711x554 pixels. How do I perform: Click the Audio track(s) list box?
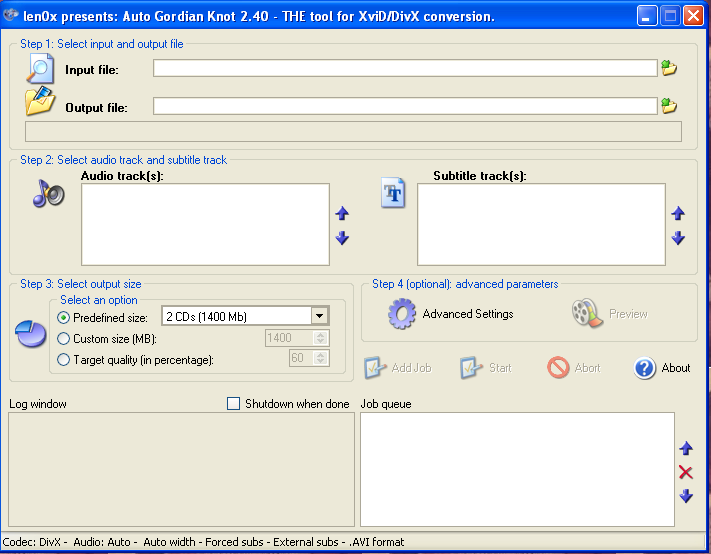tap(205, 224)
